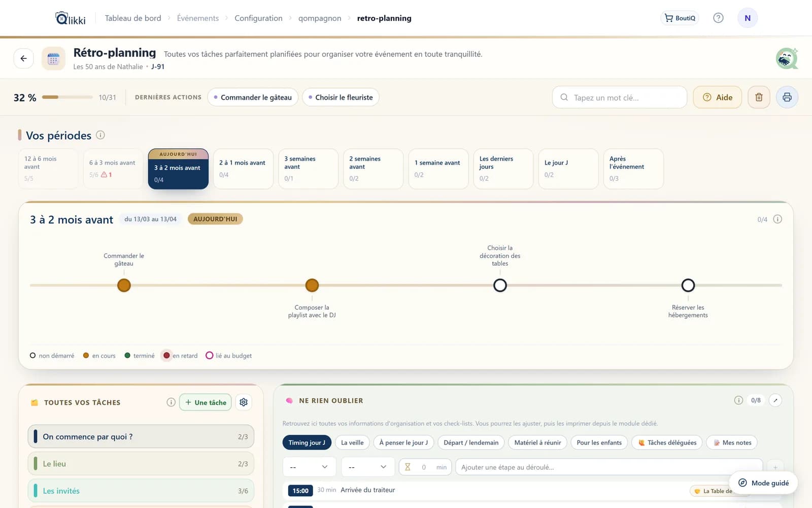Open task settings gear icon
The image size is (812, 508).
244,402
